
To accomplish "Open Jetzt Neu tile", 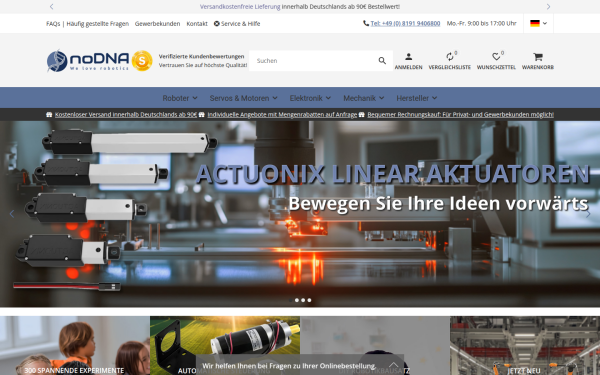I will pos(525,346).
